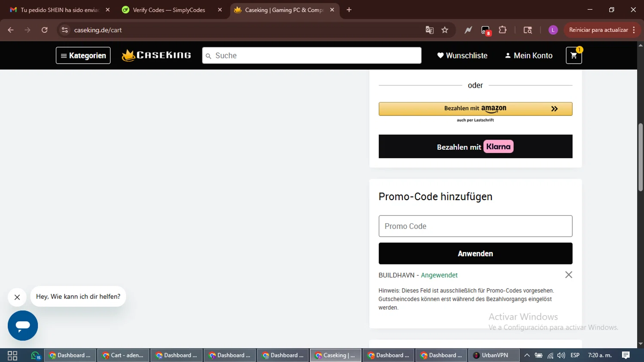The image size is (644, 362).
Task: Dismiss the chat greeting bubble
Action: pos(17,297)
